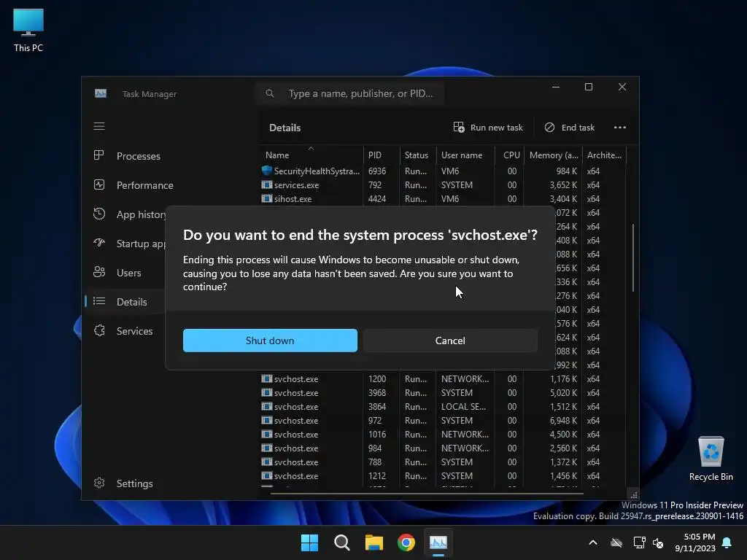
Task: Sort by Name column header
Action: click(x=311, y=155)
